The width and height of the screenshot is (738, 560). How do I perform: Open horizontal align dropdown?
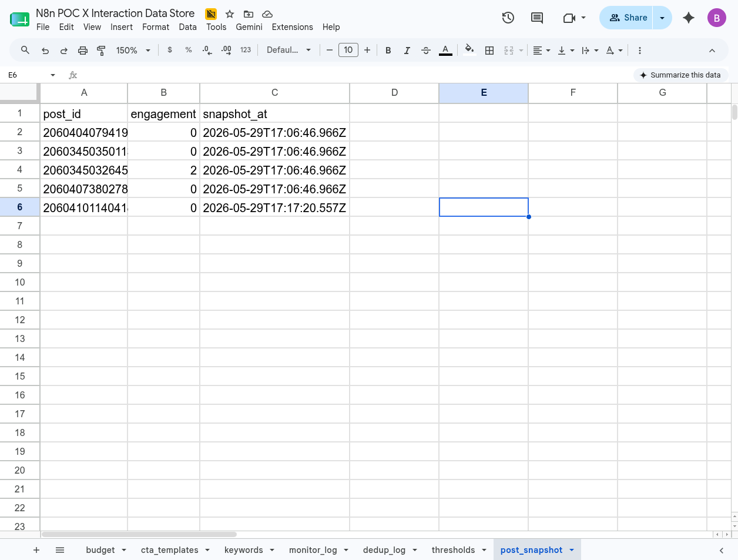[542, 51]
